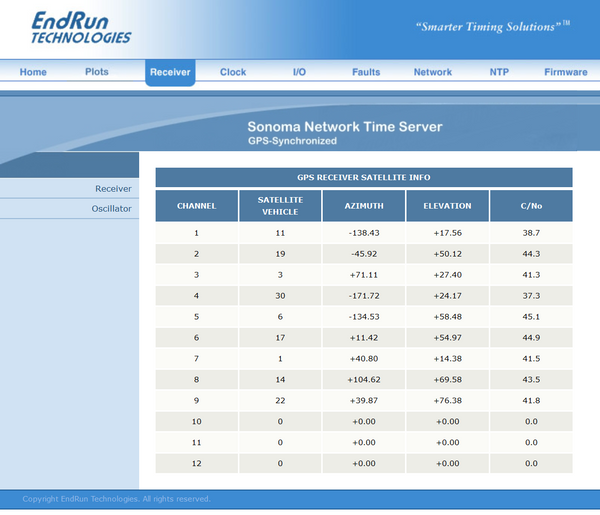
Task: Click the ELEVATION column header
Action: coord(447,206)
